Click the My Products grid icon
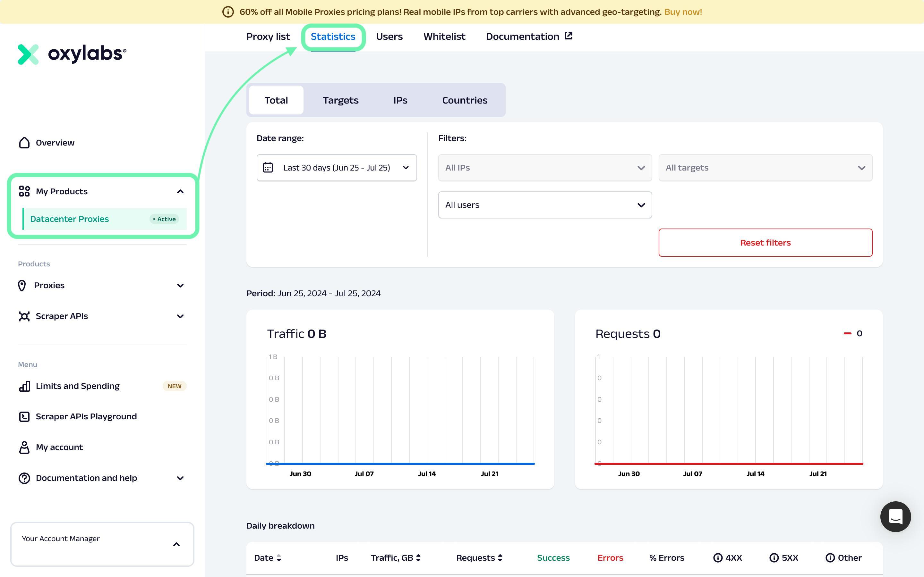Screen dimensions: 924x577 24,191
